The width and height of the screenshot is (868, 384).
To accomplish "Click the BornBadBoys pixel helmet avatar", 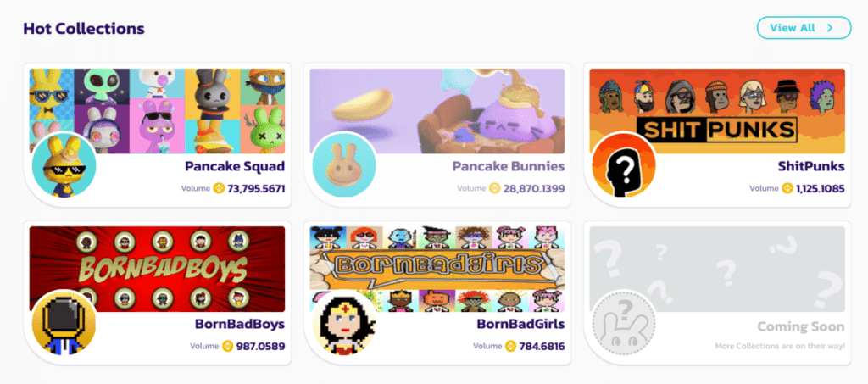I will pos(64,323).
